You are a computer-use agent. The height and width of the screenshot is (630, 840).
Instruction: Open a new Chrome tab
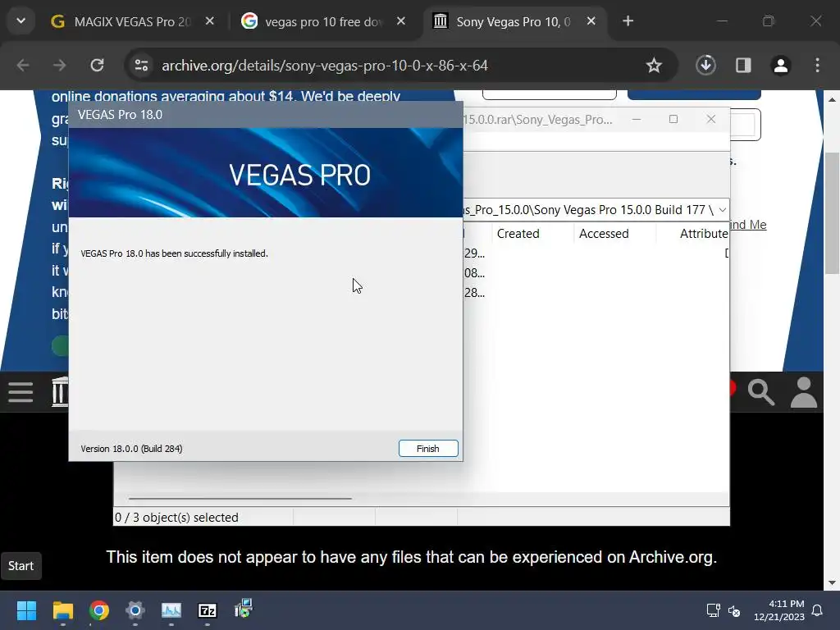[628, 21]
